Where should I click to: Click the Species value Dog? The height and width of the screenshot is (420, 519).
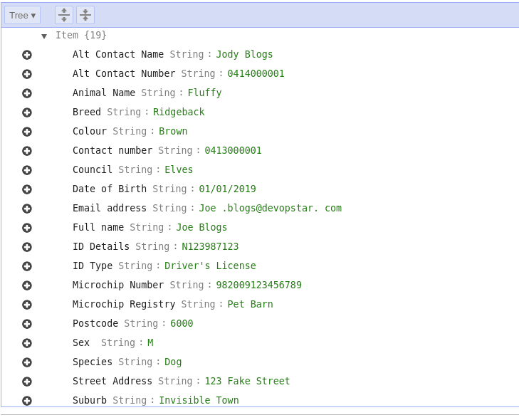coord(173,362)
